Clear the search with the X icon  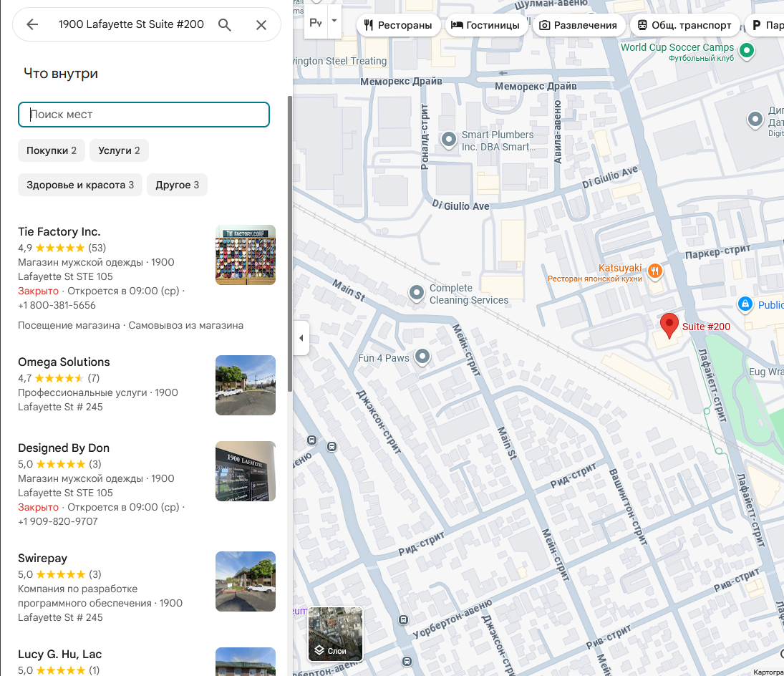(261, 25)
